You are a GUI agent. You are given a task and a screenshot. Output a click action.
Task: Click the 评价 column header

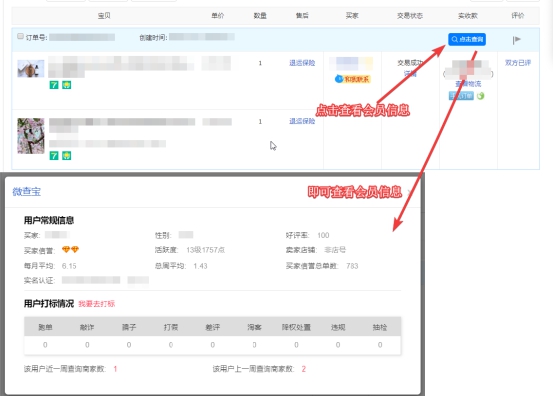pyautogui.click(x=518, y=16)
